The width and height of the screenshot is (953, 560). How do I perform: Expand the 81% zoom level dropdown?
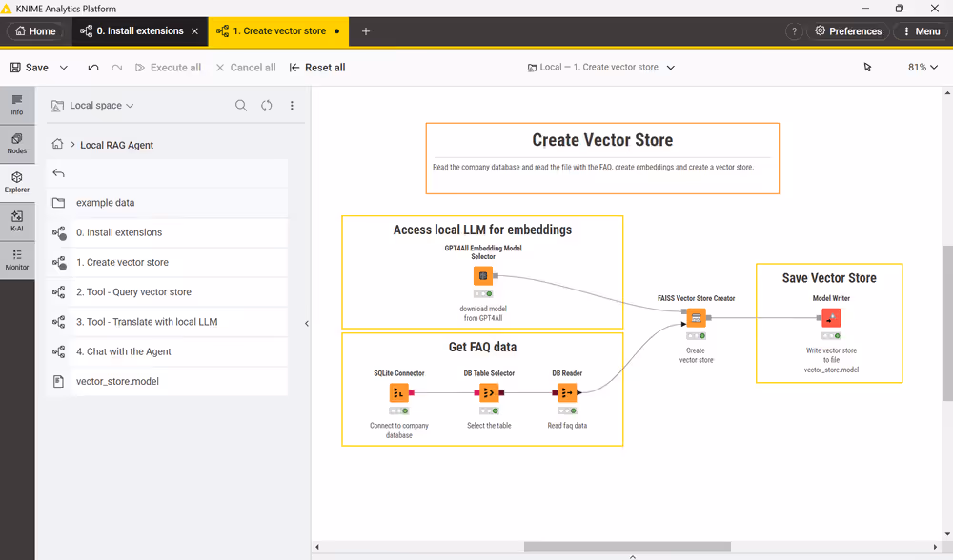923,68
